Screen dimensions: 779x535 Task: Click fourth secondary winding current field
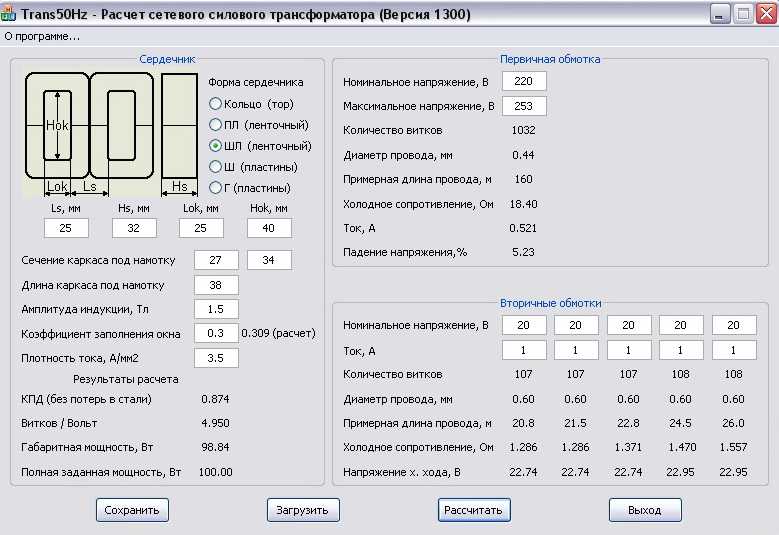click(x=681, y=350)
